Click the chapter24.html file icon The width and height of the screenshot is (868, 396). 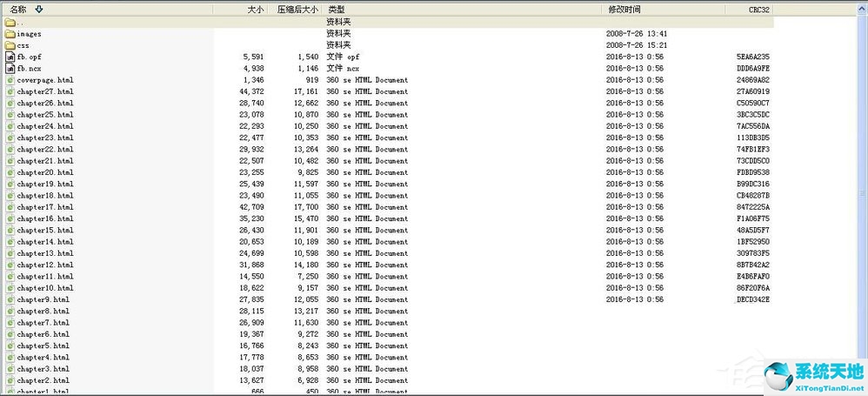point(10,126)
